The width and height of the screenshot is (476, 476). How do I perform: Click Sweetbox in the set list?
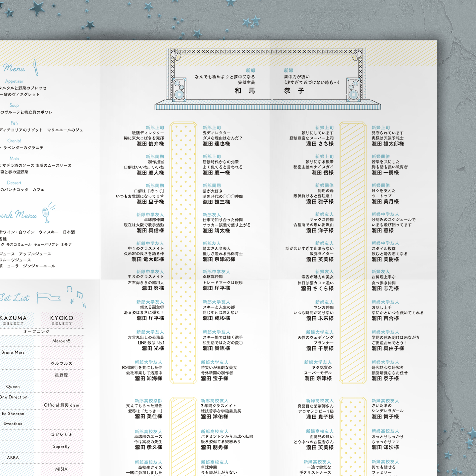(13, 423)
